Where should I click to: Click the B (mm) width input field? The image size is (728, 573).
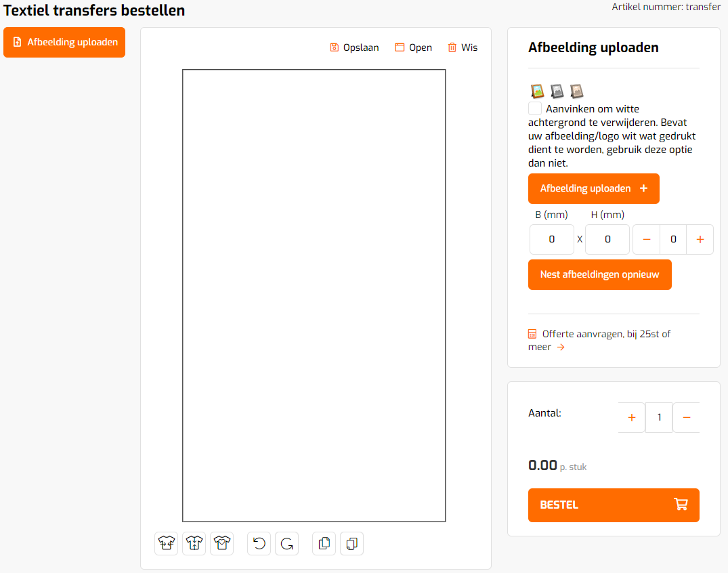click(x=551, y=239)
